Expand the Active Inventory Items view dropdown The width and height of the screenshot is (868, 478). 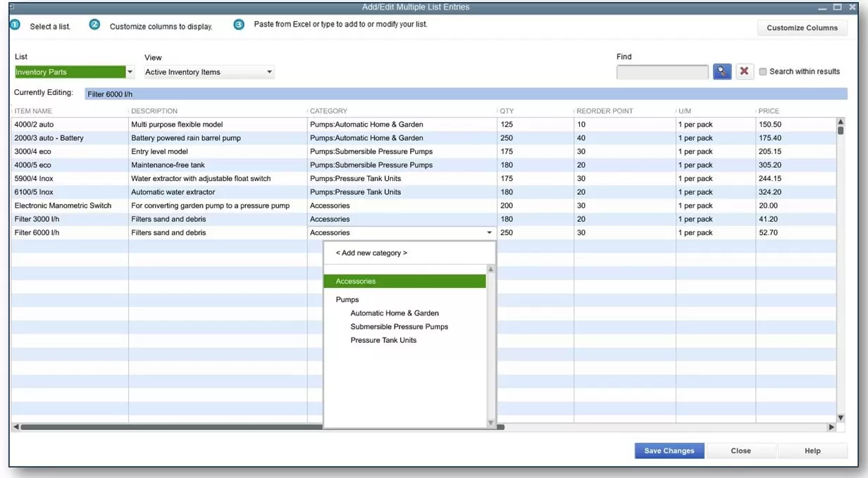point(269,72)
